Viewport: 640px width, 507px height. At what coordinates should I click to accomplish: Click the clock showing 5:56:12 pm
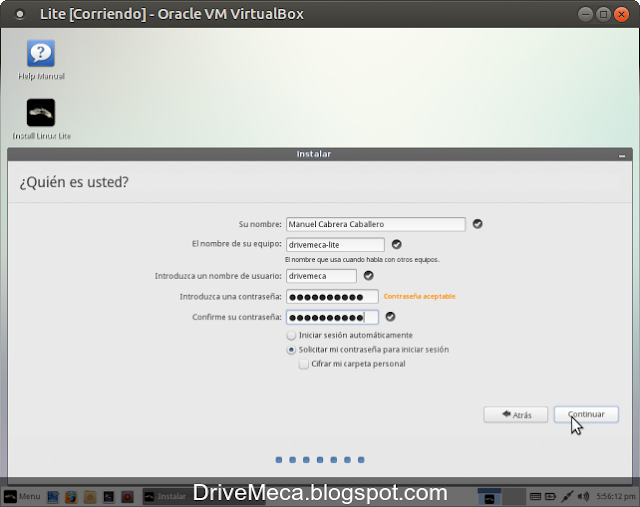pos(616,496)
